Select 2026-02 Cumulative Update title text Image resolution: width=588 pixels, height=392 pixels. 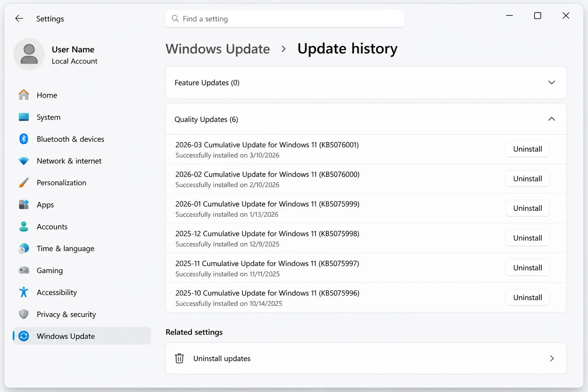coord(268,174)
